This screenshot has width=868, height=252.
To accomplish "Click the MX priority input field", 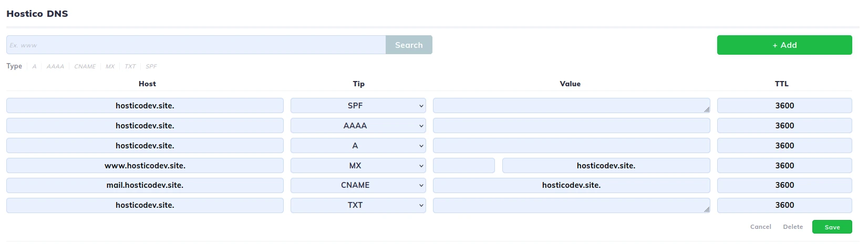I will point(463,166).
